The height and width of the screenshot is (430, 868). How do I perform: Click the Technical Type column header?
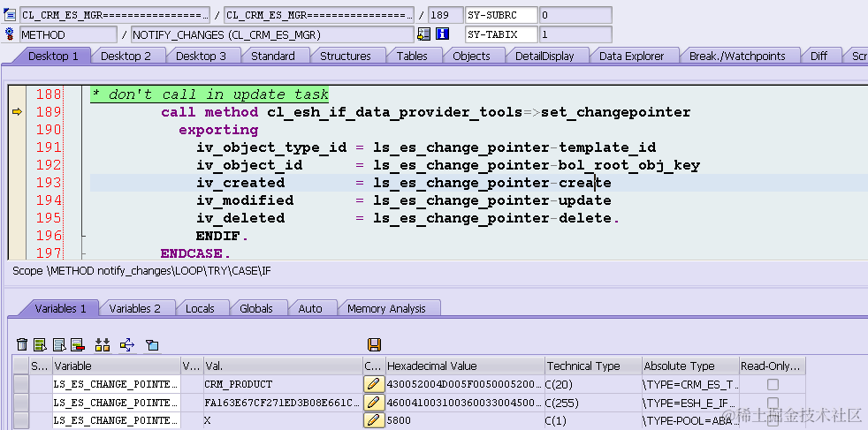(x=593, y=366)
